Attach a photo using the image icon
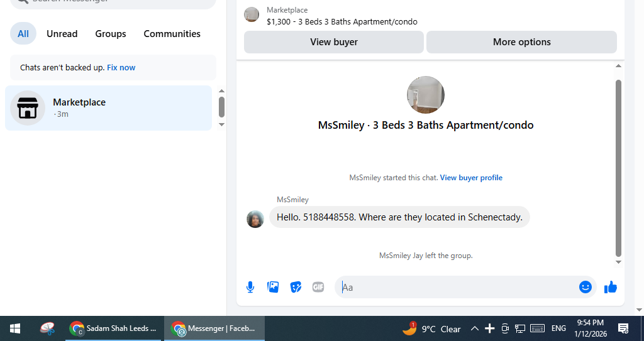Screen dimensions: 644x341 (273, 287)
